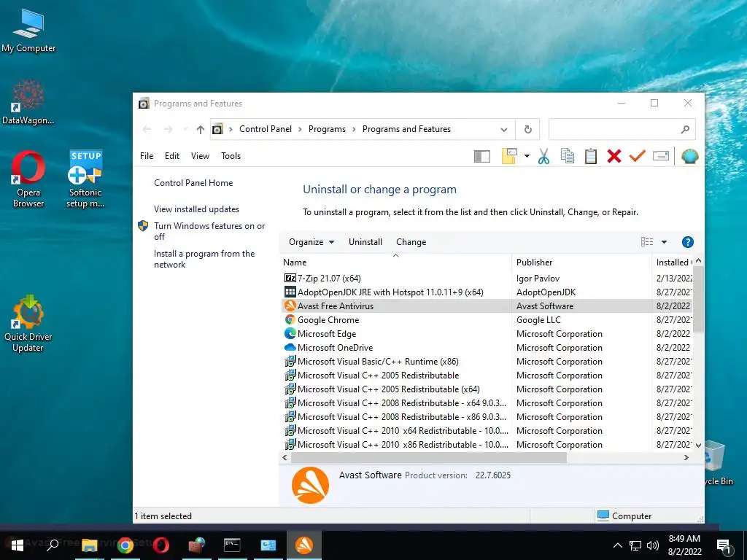This screenshot has width=747, height=560.
Task: Click the scissors Cut toolbar icon
Action: pos(543,156)
